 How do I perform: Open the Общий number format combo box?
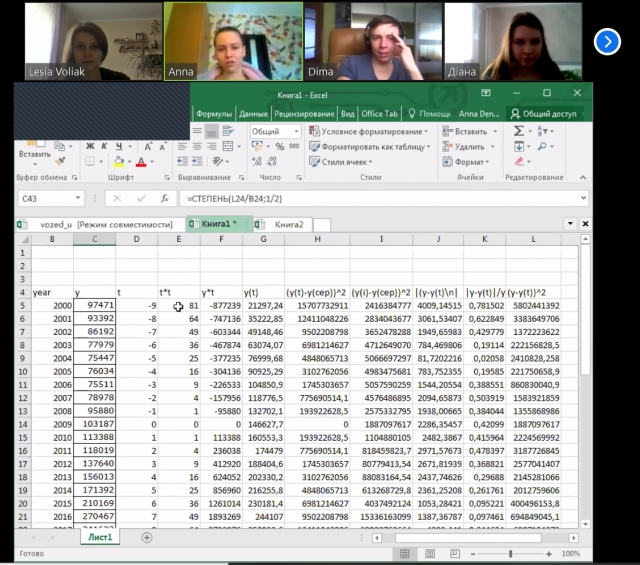(x=275, y=131)
